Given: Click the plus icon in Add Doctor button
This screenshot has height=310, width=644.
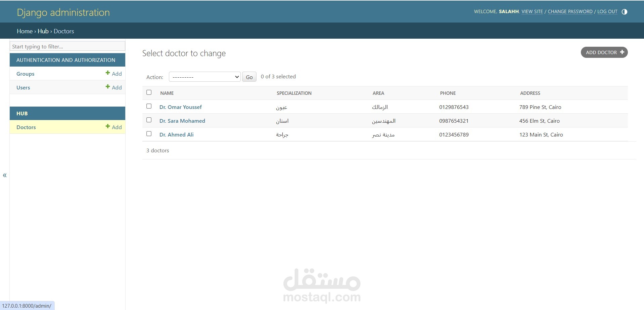Looking at the screenshot, I should click(622, 52).
